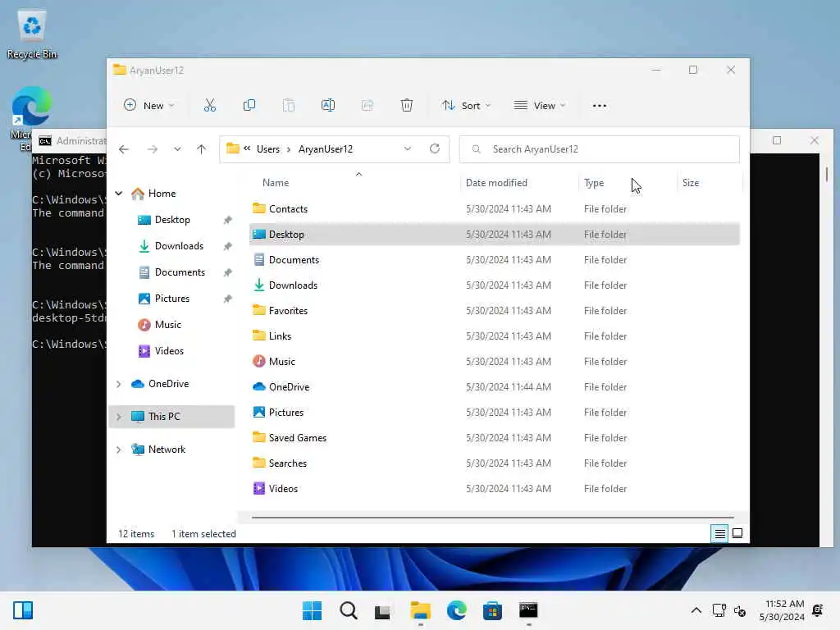Image resolution: width=840 pixels, height=630 pixels.
Task: Click the Search AryanUser12 box
Action: (x=599, y=149)
